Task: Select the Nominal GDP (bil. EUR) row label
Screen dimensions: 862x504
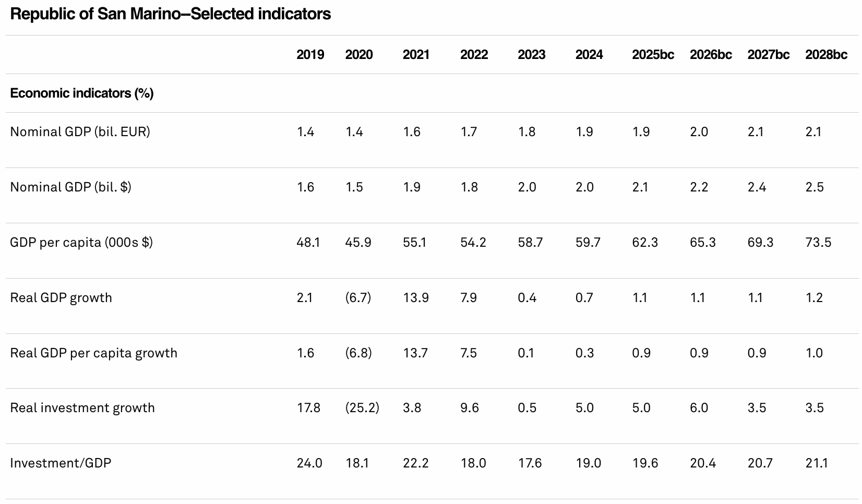Action: (80, 131)
